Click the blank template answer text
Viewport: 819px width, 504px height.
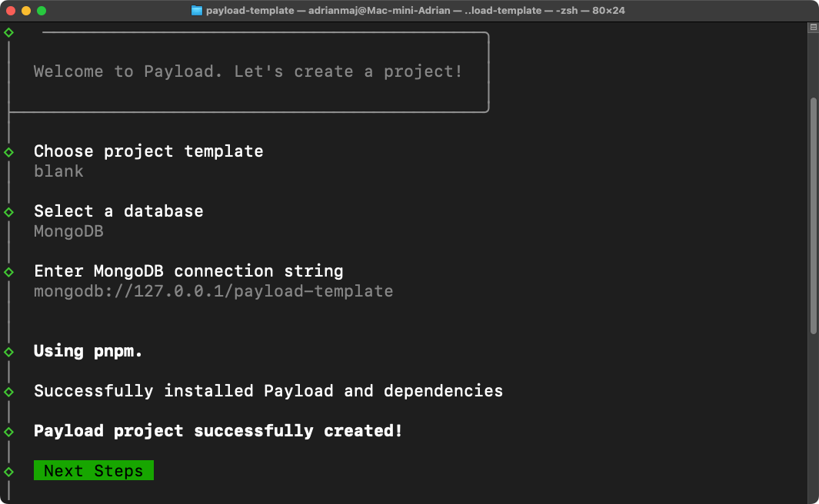58,171
